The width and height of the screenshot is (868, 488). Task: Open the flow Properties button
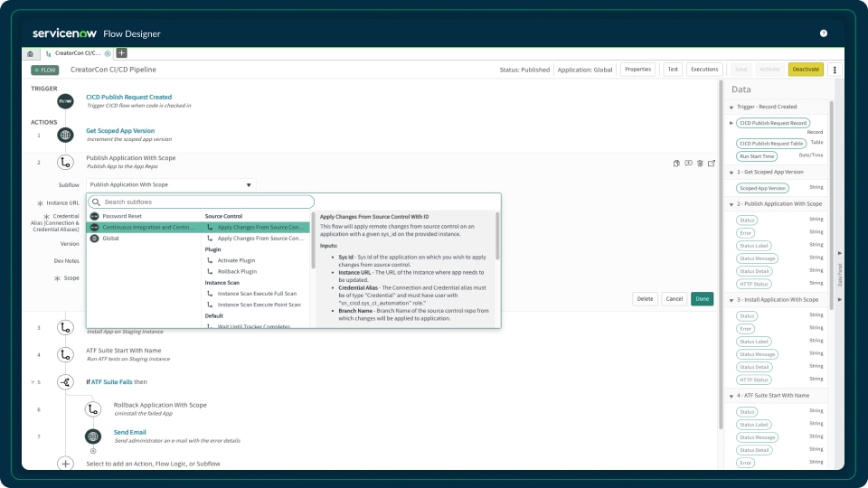637,70
